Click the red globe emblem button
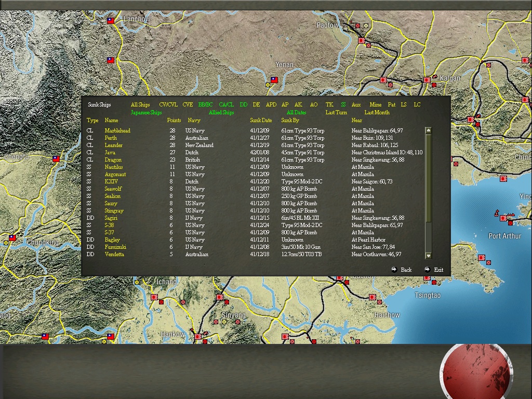Screen dimensions: 532x399 [476, 371]
